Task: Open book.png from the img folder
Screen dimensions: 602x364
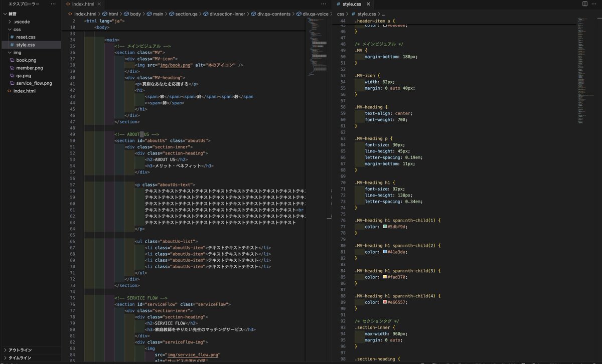Action: [x=26, y=60]
